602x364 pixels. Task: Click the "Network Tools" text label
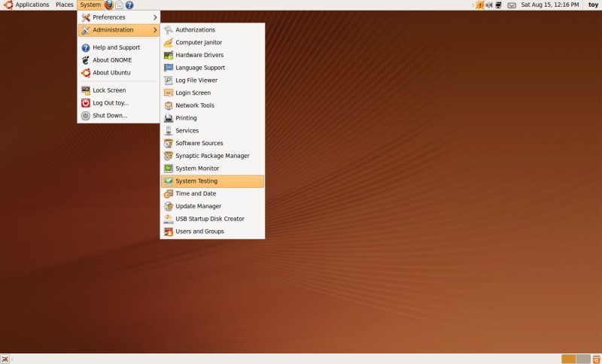(x=195, y=105)
